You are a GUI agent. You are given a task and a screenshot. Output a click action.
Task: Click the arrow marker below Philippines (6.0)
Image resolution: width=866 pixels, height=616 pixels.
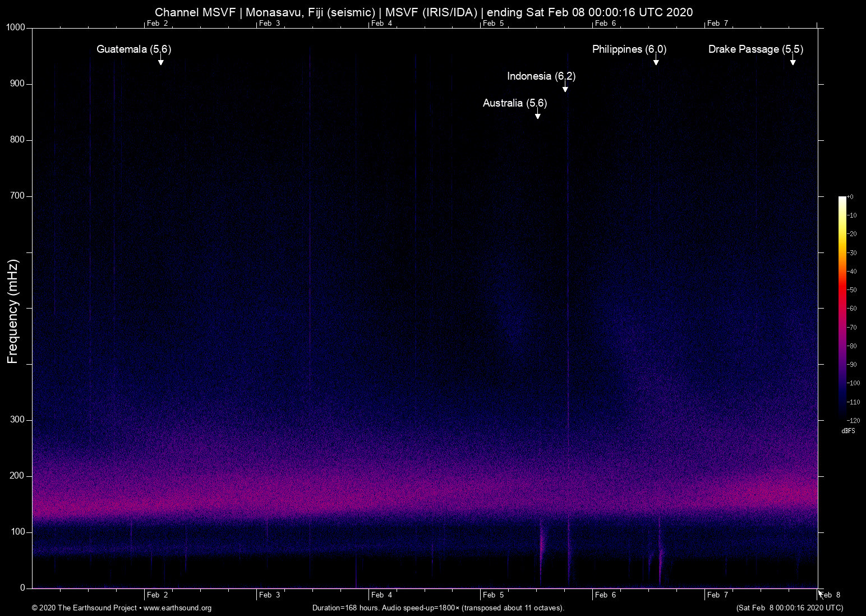[656, 62]
